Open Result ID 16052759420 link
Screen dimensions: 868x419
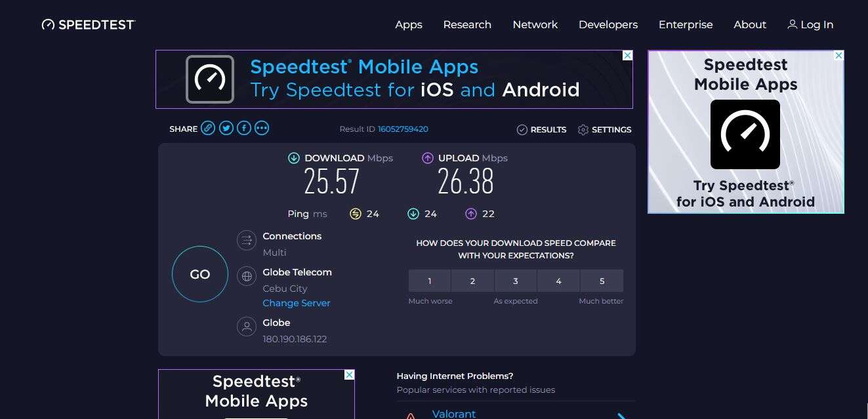[x=403, y=129]
